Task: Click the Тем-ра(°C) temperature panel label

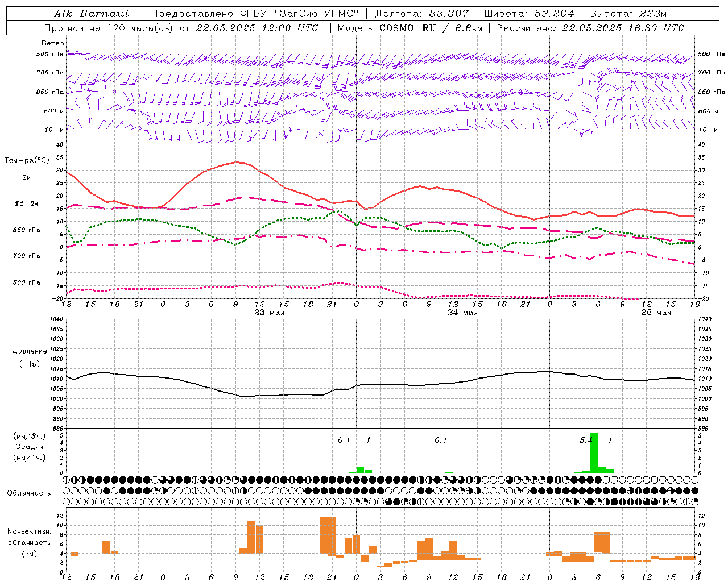Action: pos(27,160)
